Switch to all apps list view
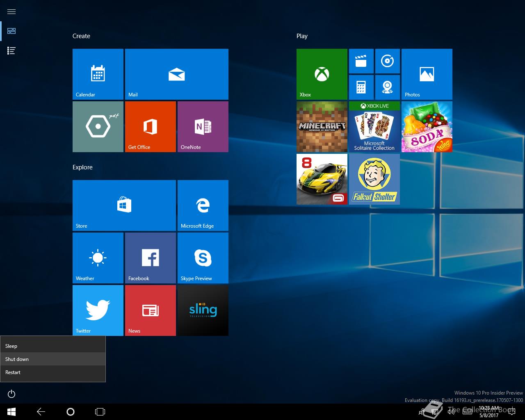 [11, 51]
